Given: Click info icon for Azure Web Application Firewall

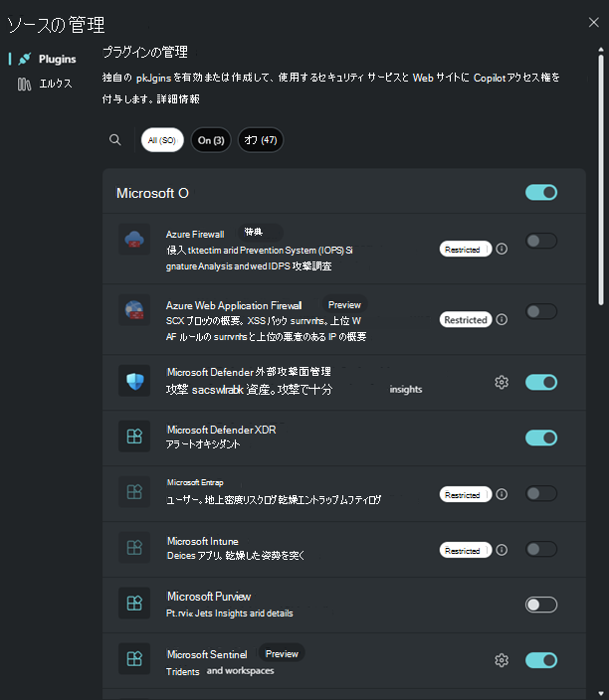Looking at the screenshot, I should [502, 319].
